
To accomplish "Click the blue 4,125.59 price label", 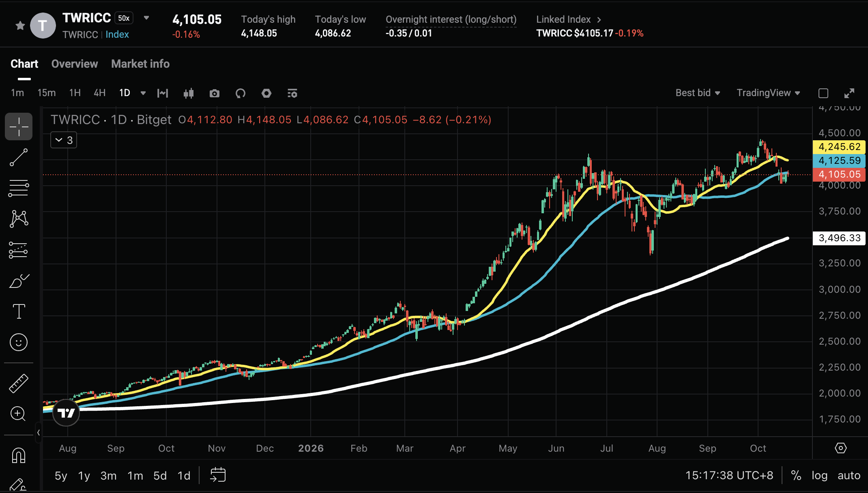I will tap(839, 161).
